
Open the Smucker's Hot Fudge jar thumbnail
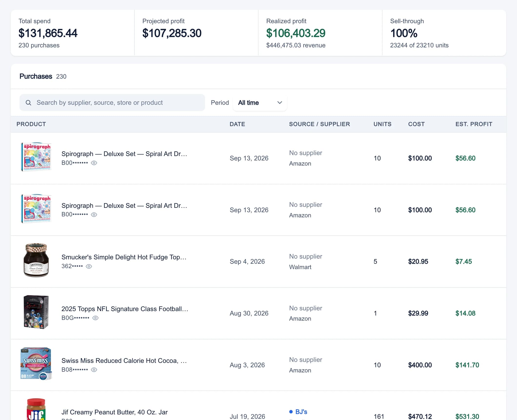(36, 260)
